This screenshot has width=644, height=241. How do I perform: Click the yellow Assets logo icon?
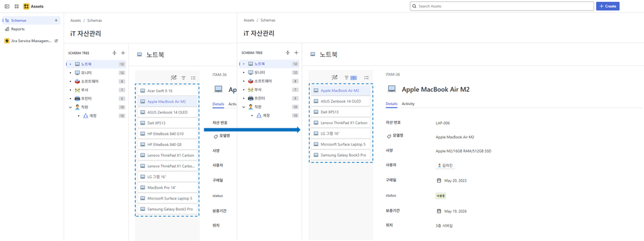pos(26,6)
